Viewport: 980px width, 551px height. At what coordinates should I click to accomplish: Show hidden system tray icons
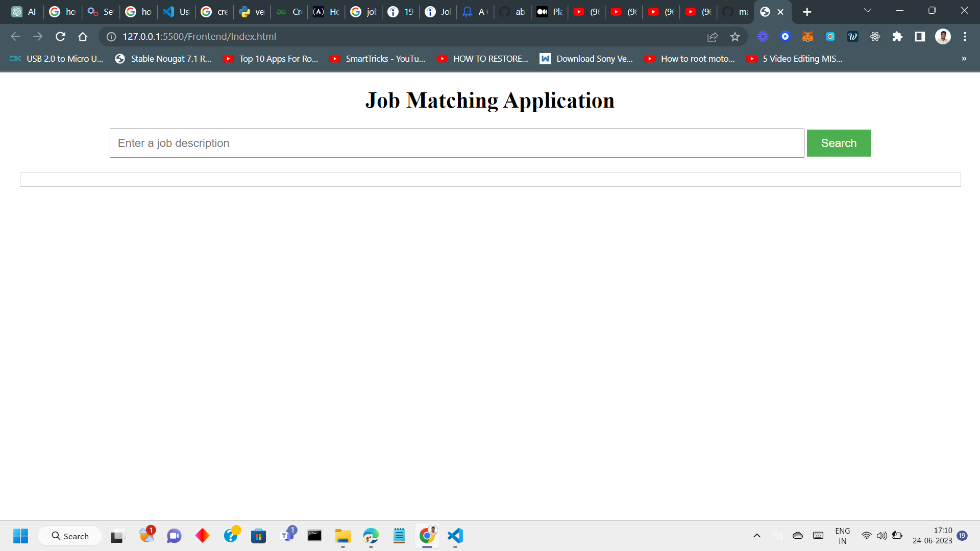pos(757,536)
